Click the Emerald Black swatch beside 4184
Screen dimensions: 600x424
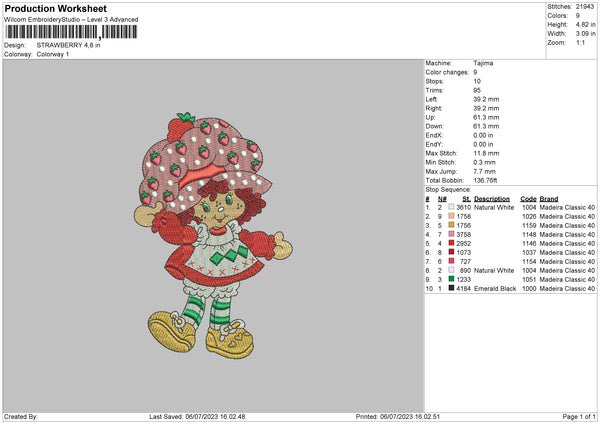[x=452, y=288]
